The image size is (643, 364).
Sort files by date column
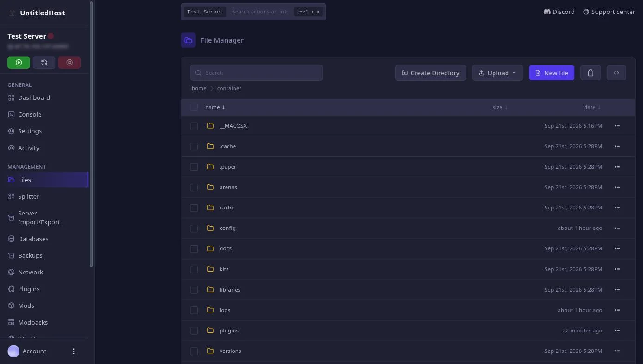[x=592, y=107]
